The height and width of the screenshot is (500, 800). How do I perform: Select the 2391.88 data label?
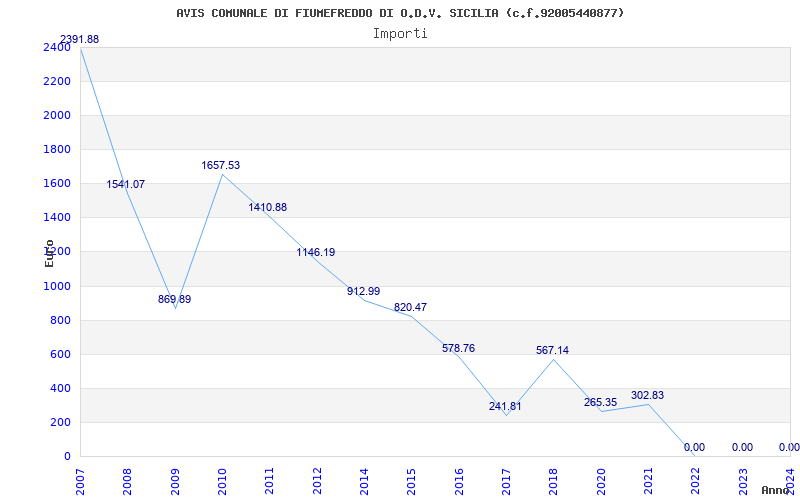point(80,39)
